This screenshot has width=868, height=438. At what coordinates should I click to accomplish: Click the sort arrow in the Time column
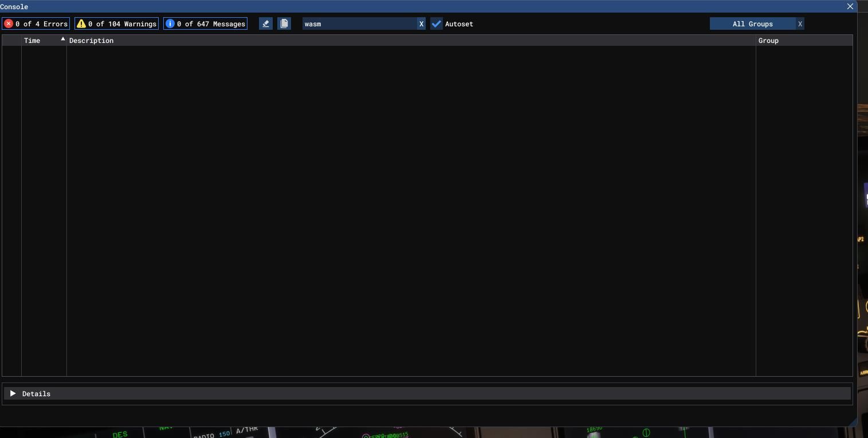(63, 39)
